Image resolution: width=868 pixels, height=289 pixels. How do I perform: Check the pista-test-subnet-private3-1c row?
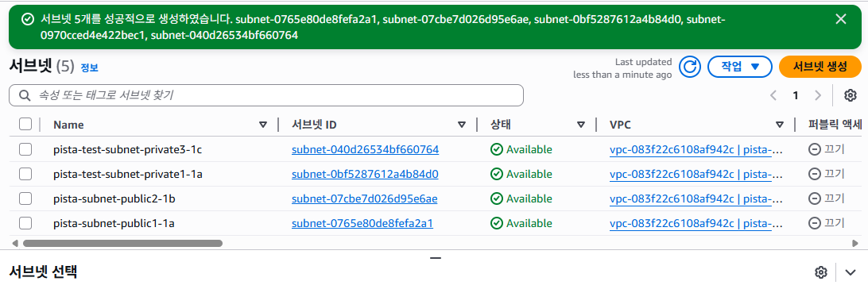tap(25, 149)
